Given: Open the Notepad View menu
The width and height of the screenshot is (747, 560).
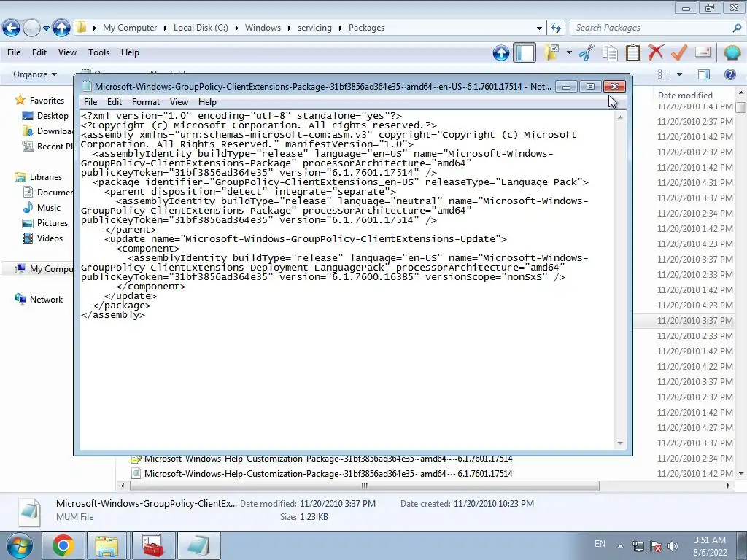Looking at the screenshot, I should (x=179, y=102).
